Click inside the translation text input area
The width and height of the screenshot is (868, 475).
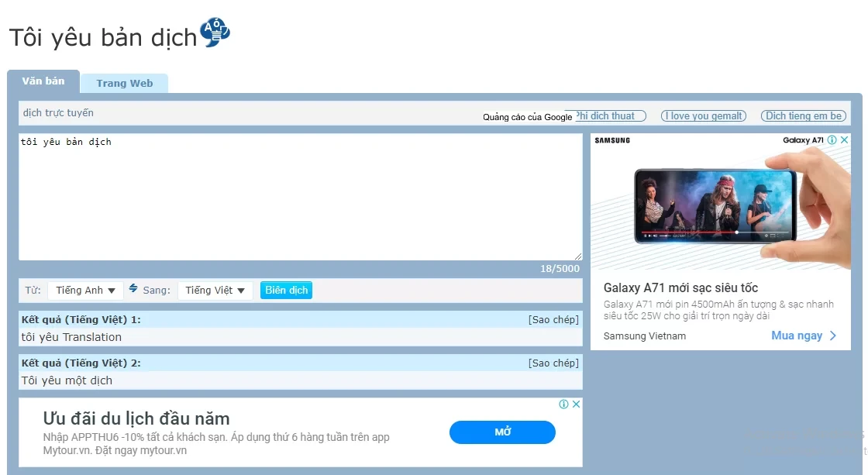(300, 198)
